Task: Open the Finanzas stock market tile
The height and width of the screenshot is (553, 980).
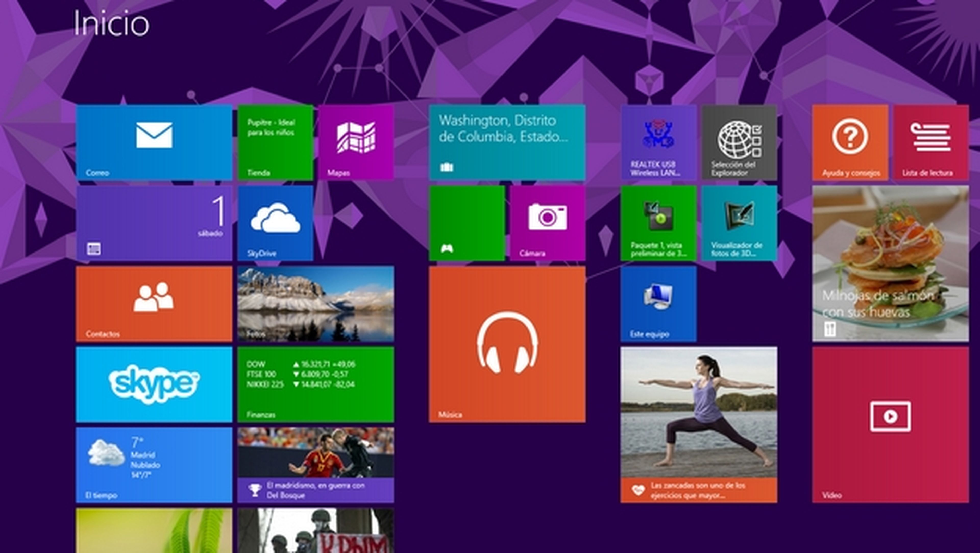Action: [316, 384]
